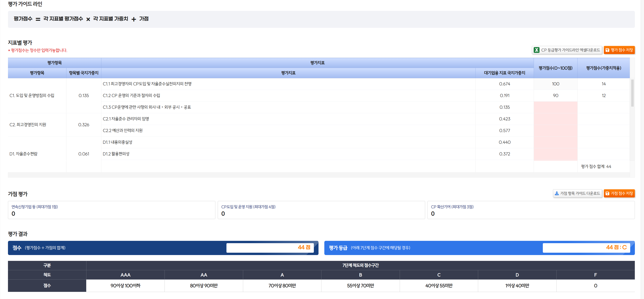Click the Excel icon on CP guideline download
The height and width of the screenshot is (299, 644).
coord(536,50)
